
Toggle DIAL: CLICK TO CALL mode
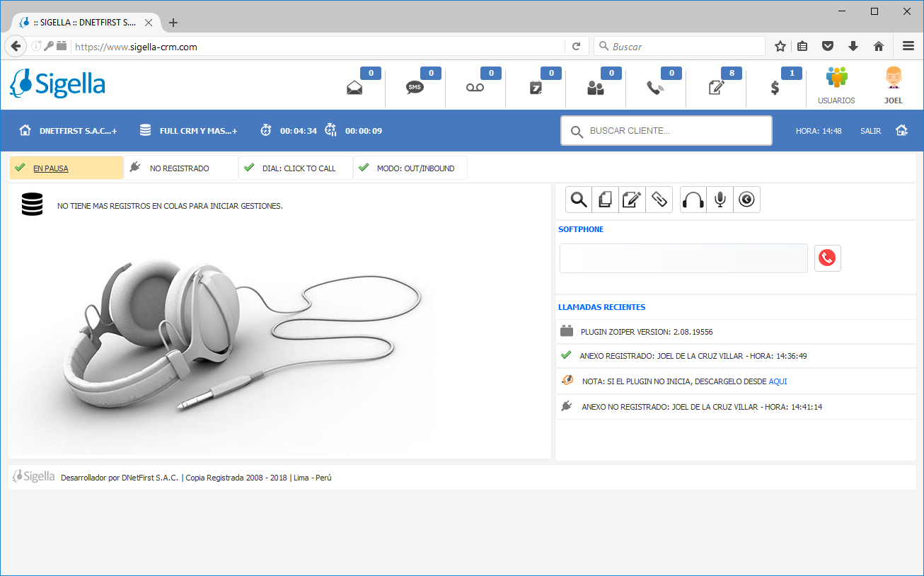[x=296, y=168]
